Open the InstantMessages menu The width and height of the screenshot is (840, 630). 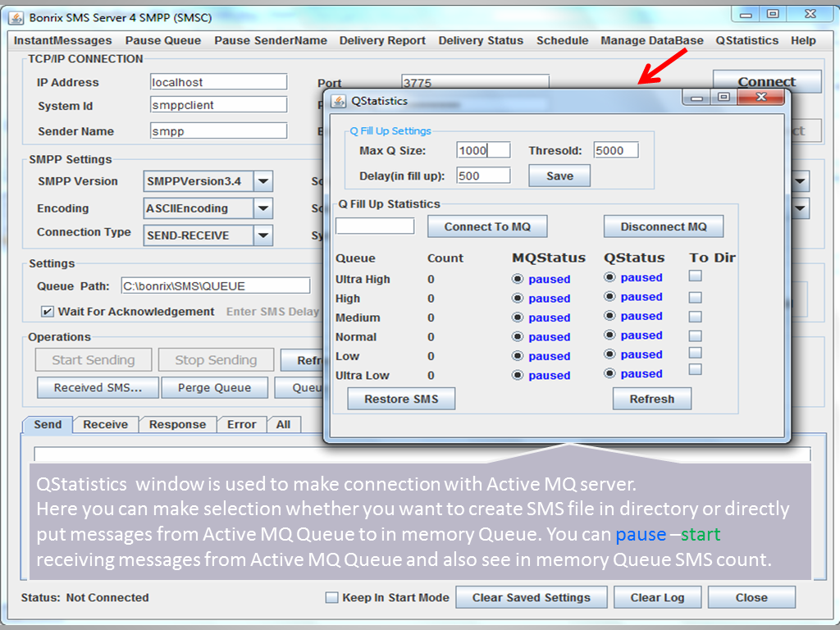pyautogui.click(x=62, y=41)
